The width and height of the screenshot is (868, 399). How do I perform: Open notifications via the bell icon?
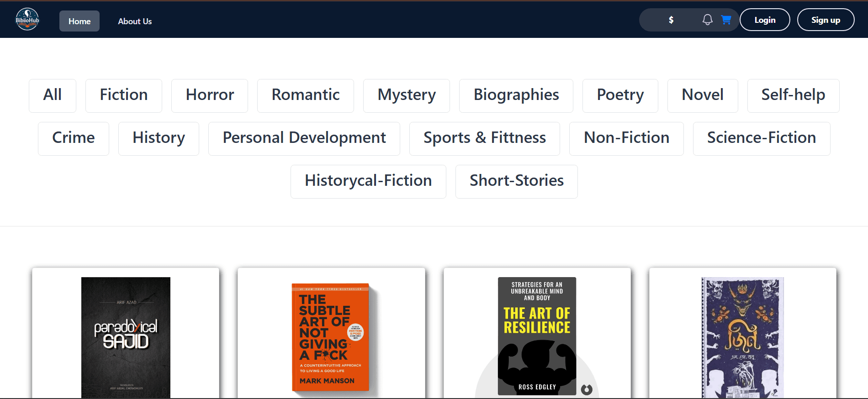point(707,20)
